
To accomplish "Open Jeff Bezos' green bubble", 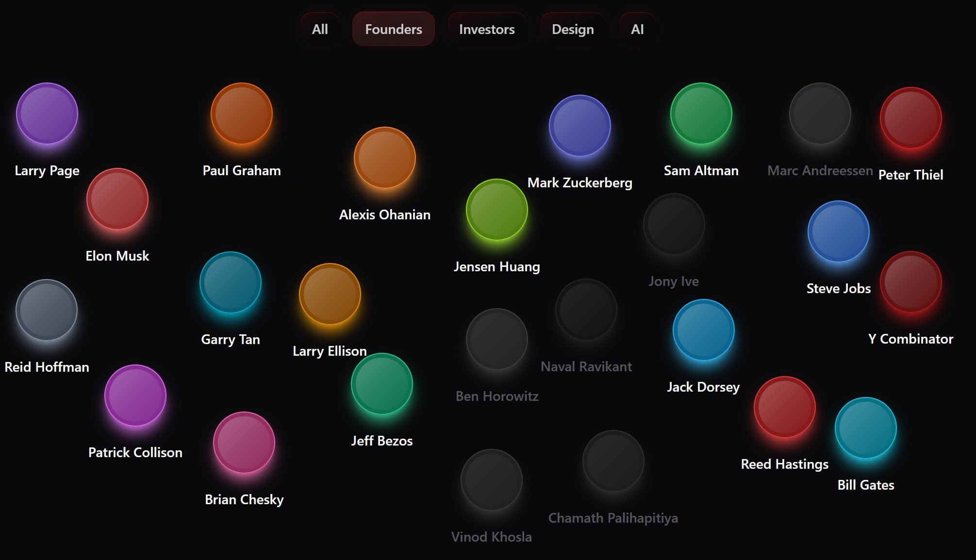I will click(x=382, y=384).
